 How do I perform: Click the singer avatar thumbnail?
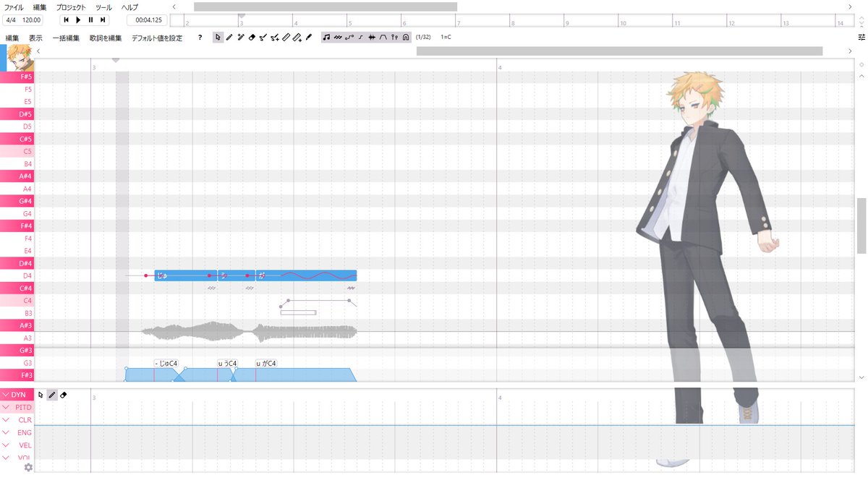tap(21, 57)
